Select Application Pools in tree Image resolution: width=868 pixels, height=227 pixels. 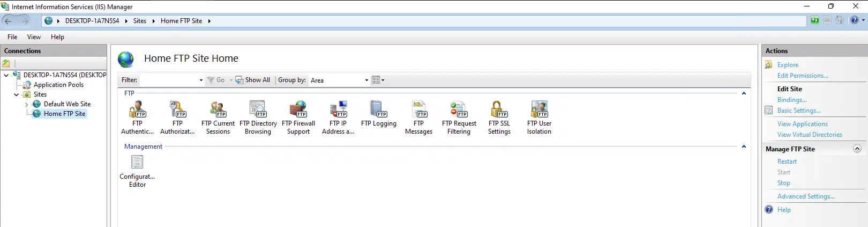tap(58, 85)
